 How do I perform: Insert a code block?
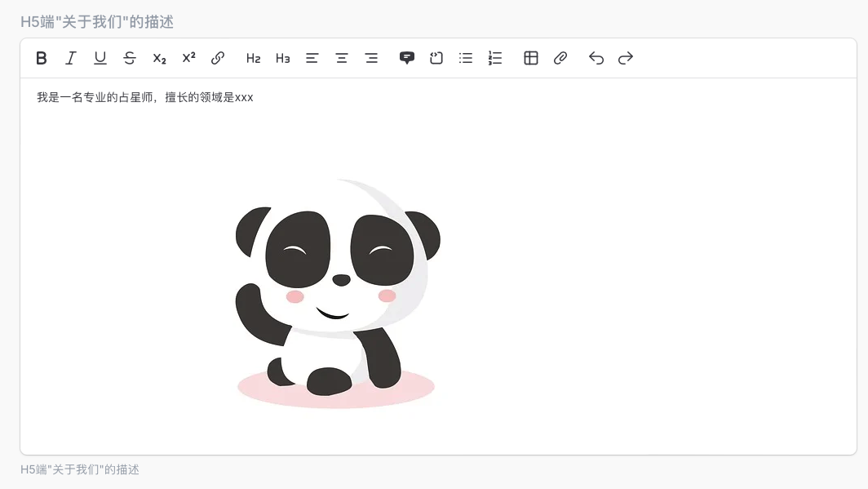tap(436, 58)
